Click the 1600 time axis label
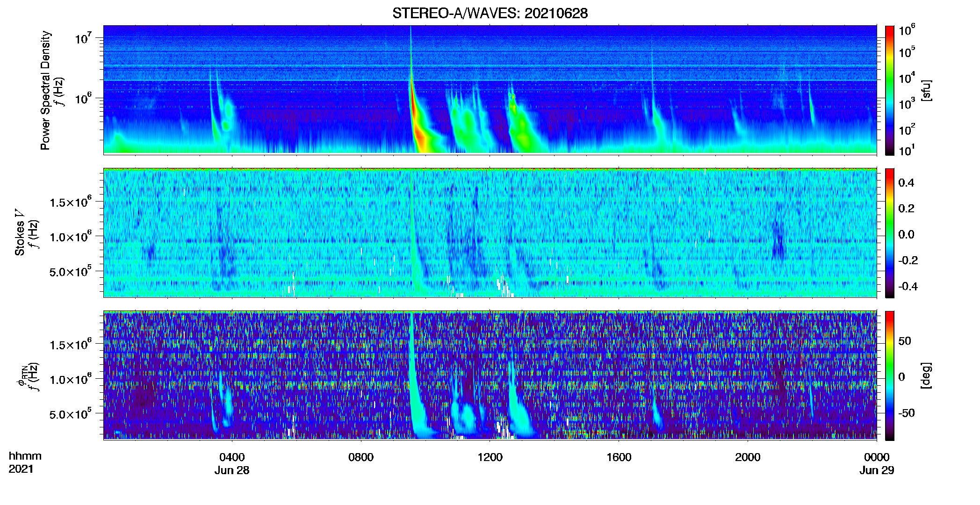980x505 pixels. tap(619, 457)
